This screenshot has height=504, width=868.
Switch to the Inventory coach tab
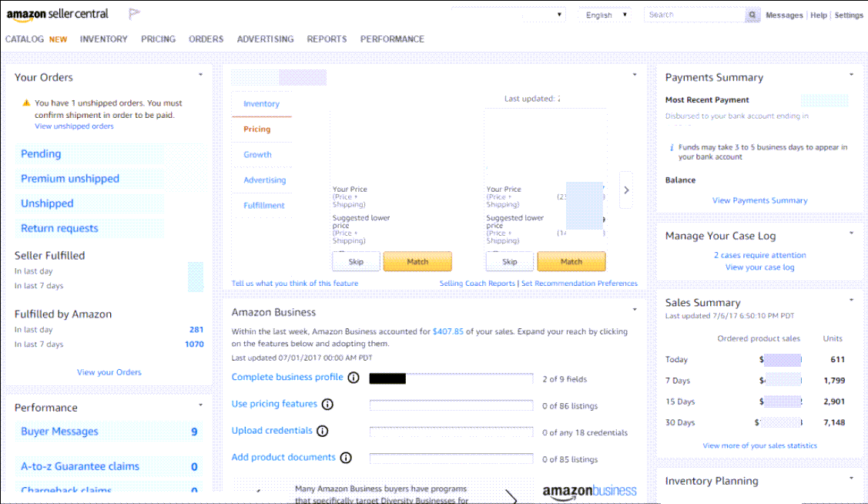(261, 103)
